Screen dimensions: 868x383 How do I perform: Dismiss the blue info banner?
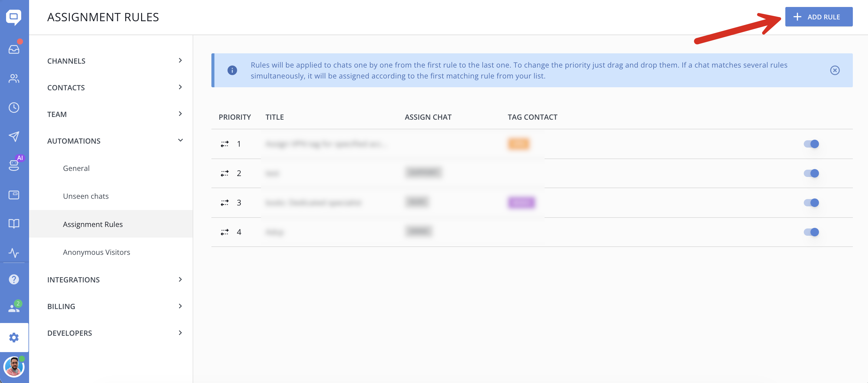click(834, 70)
